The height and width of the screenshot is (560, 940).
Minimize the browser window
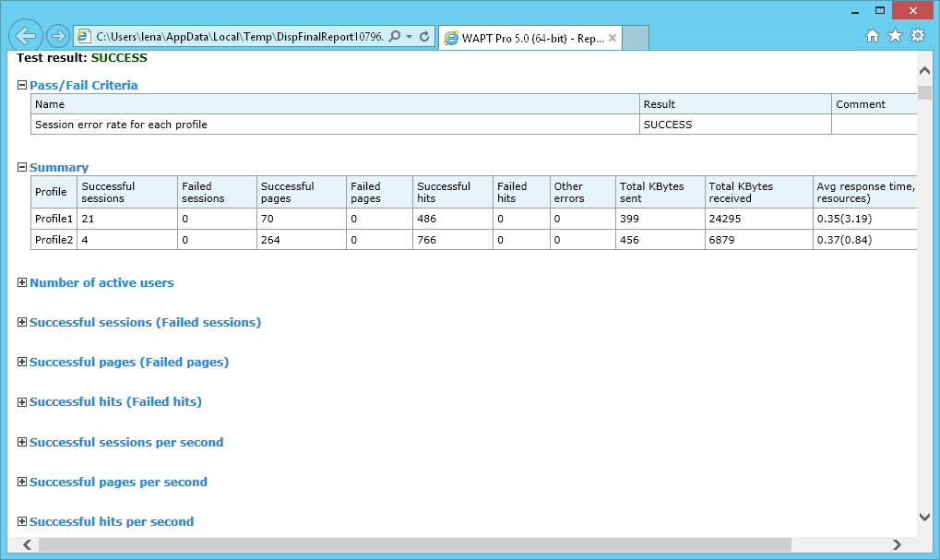(855, 11)
